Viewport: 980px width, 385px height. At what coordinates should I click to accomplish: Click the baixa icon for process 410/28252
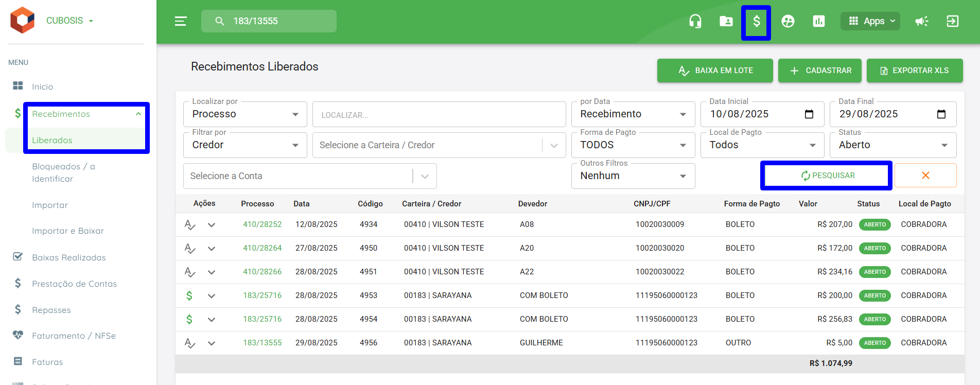(x=190, y=225)
